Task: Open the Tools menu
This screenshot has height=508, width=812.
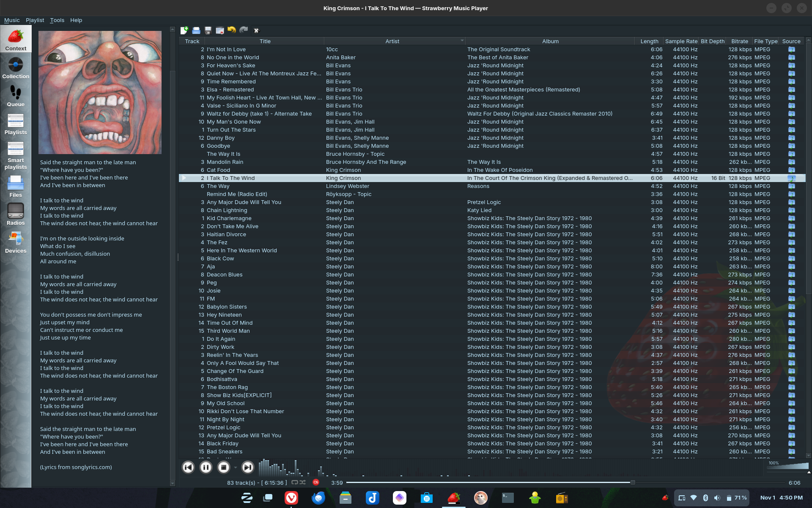Action: click(57, 20)
